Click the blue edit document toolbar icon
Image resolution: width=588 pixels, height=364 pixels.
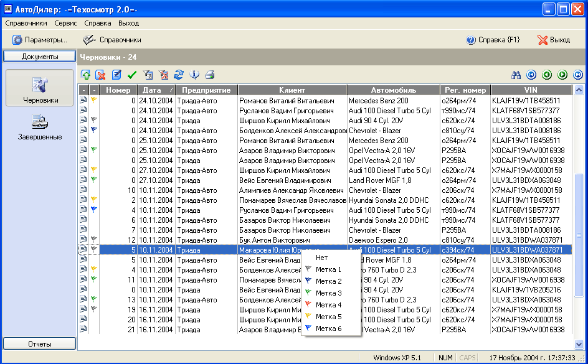(116, 75)
